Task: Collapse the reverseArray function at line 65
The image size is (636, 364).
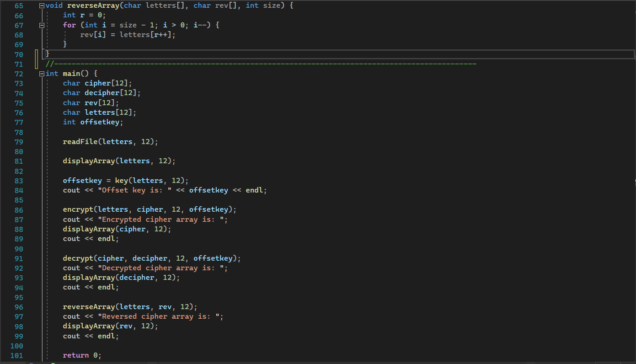Action: click(41, 5)
